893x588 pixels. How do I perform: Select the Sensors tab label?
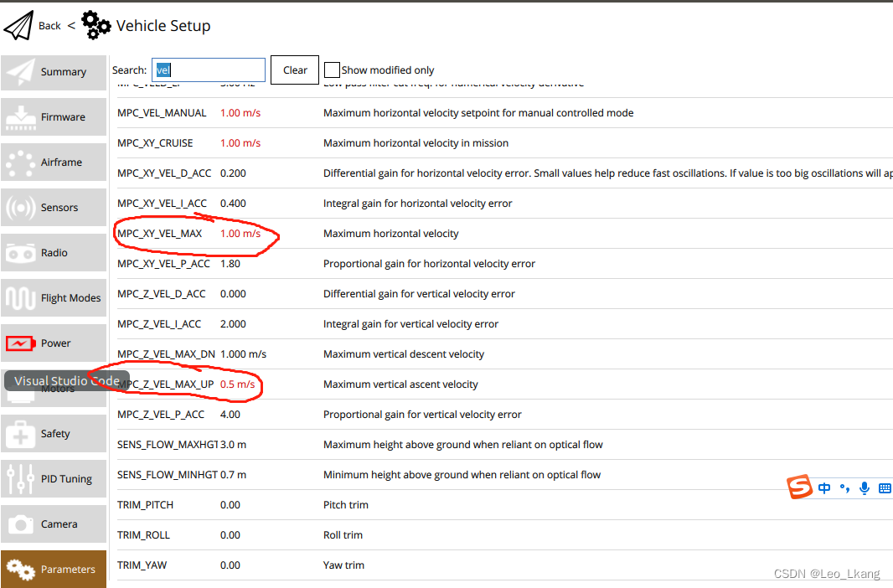pyautogui.click(x=59, y=207)
